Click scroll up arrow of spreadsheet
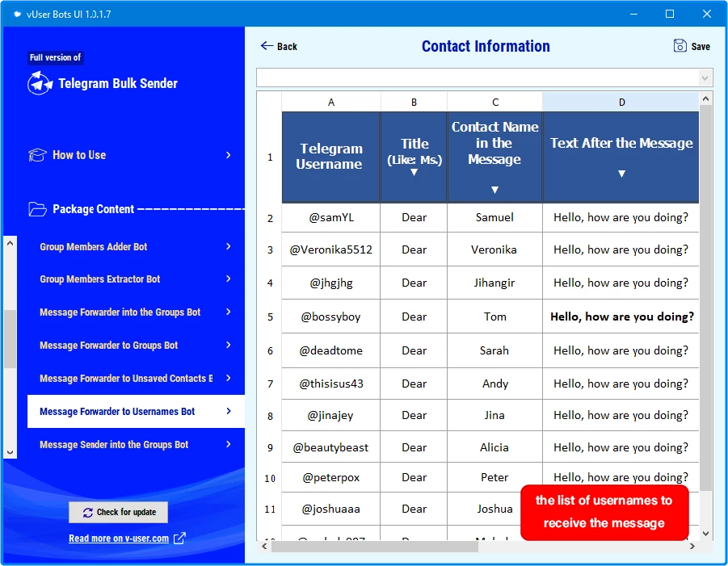This screenshot has height=566, width=728. 705,99
